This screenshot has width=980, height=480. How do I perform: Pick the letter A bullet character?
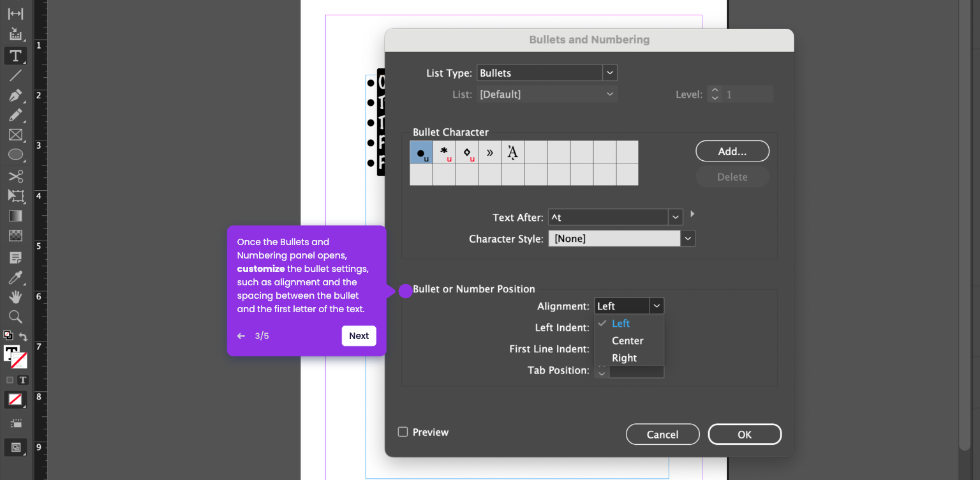[x=513, y=153]
